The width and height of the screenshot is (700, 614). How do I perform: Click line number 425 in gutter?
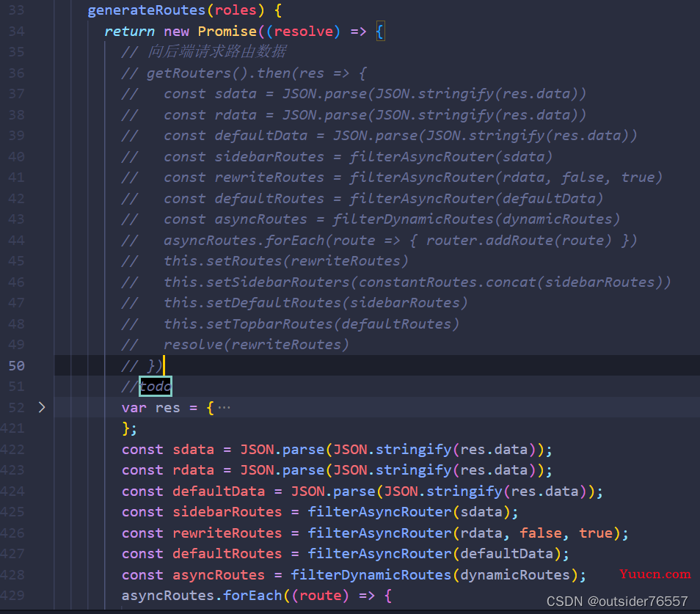coord(12,512)
